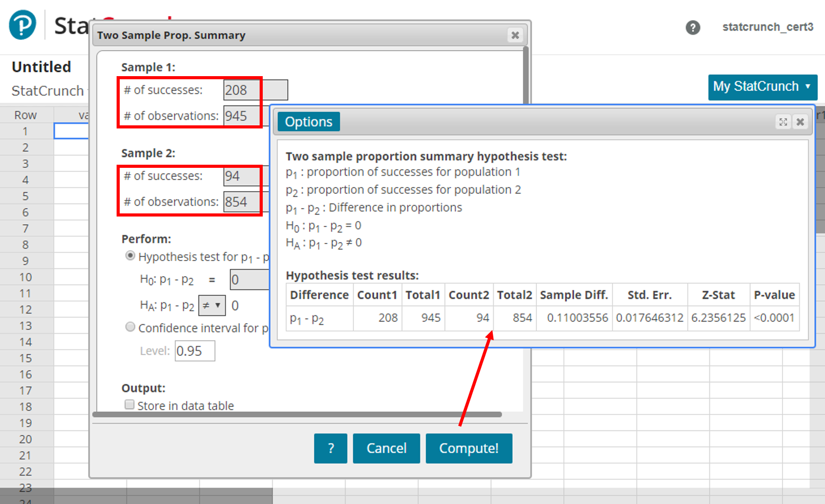This screenshot has height=504, width=825.
Task: Click the Std. Err. value 0.017646312
Action: pos(650,318)
